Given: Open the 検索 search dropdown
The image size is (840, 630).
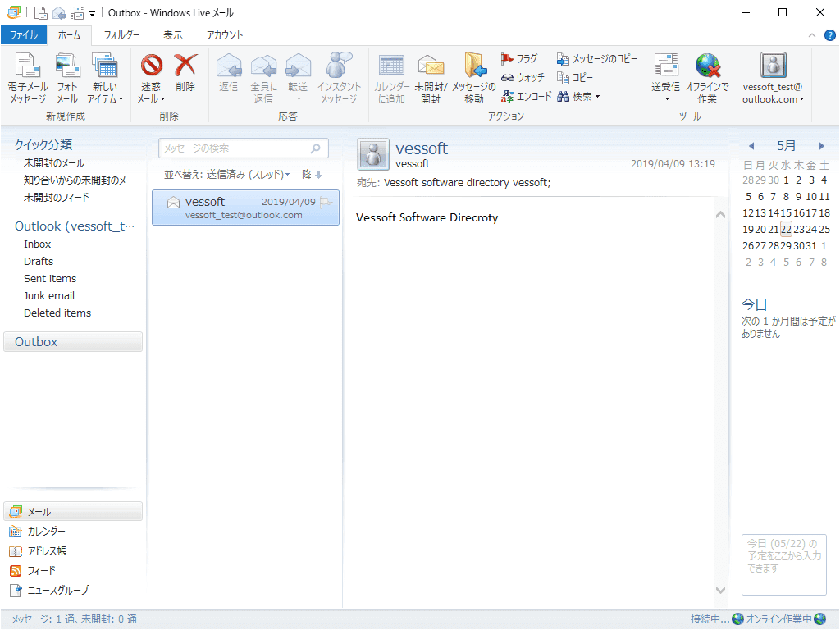Looking at the screenshot, I should pos(578,97).
